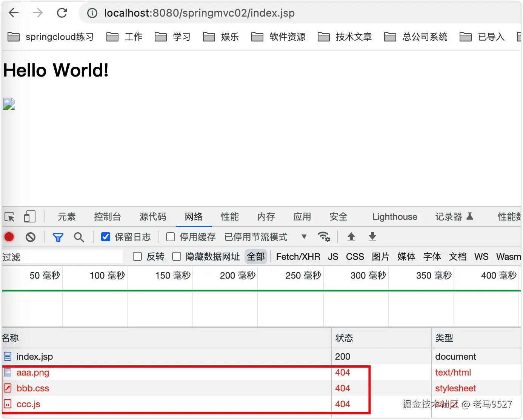Select the 全部 filter button
523x420 pixels.
click(x=256, y=257)
